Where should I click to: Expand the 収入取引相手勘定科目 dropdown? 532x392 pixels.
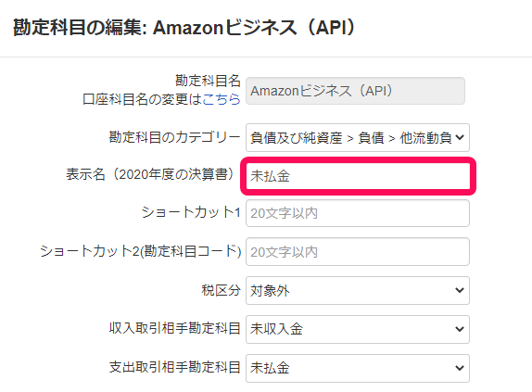click(x=358, y=329)
